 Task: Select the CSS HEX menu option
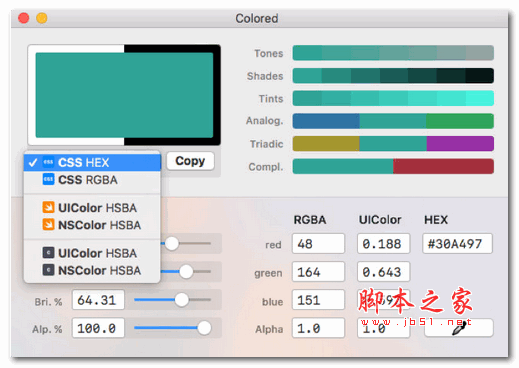[92, 162]
